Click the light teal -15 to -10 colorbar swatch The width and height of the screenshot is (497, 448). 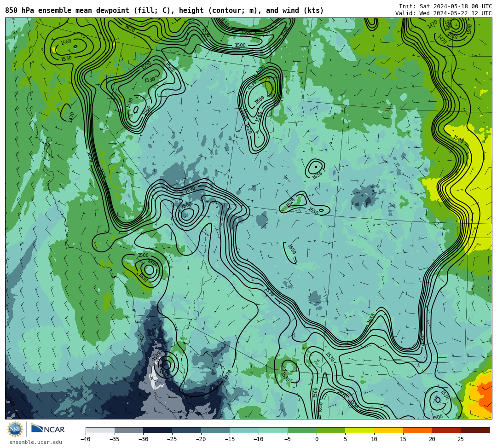tap(244, 430)
